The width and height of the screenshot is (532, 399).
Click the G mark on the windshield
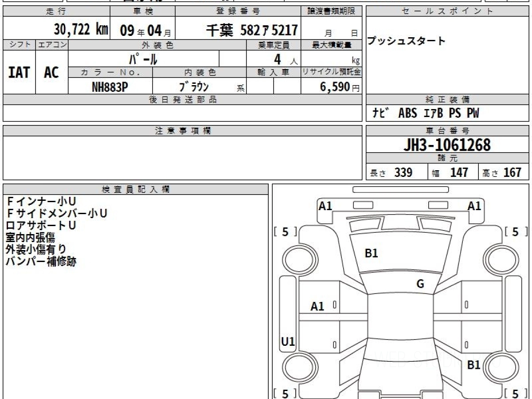point(420,284)
